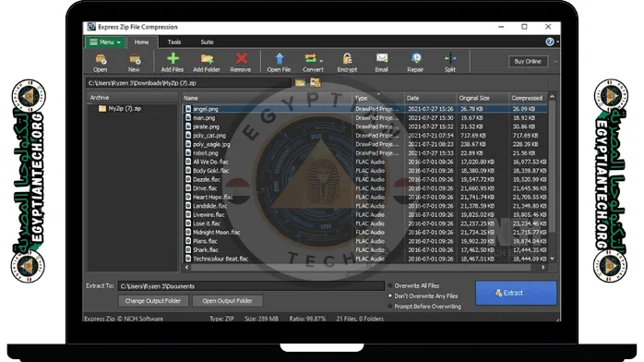Click the scroll up arrow of file list
Screen dimensions: 644x362
553,97
